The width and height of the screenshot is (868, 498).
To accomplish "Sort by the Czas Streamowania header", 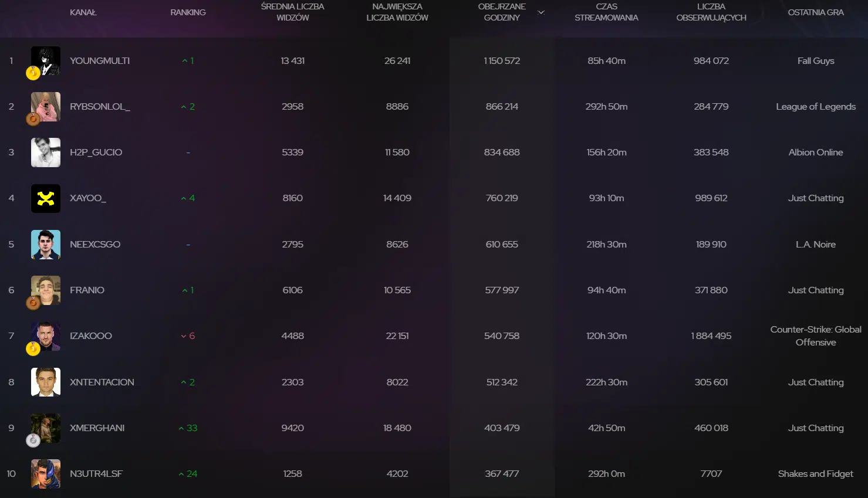I will [606, 12].
